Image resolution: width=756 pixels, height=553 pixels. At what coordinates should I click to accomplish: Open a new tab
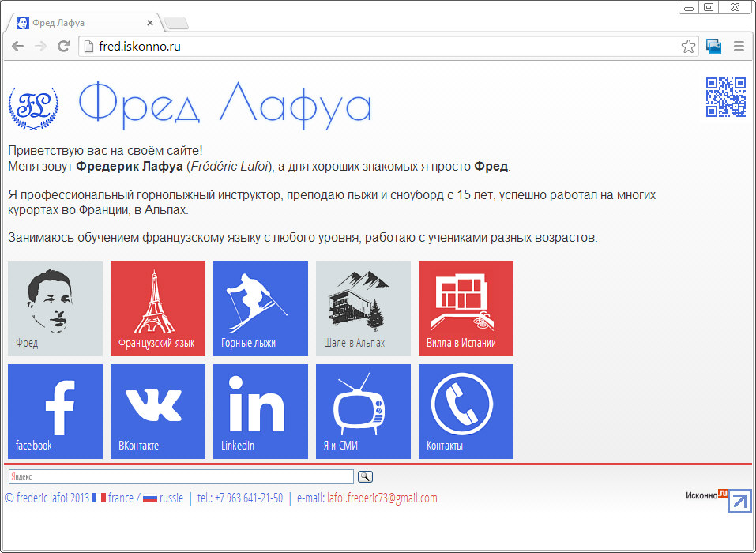pyautogui.click(x=176, y=23)
